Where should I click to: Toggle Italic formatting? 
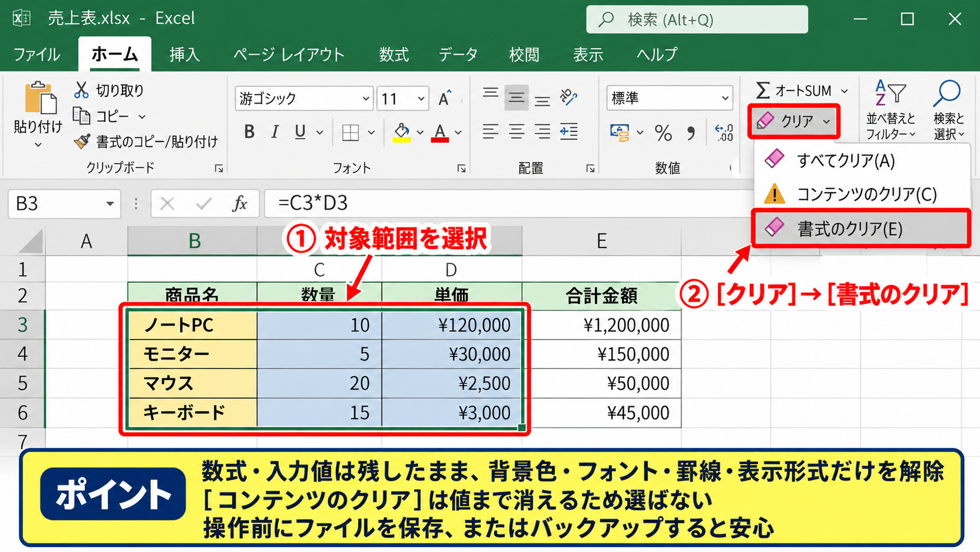(274, 132)
